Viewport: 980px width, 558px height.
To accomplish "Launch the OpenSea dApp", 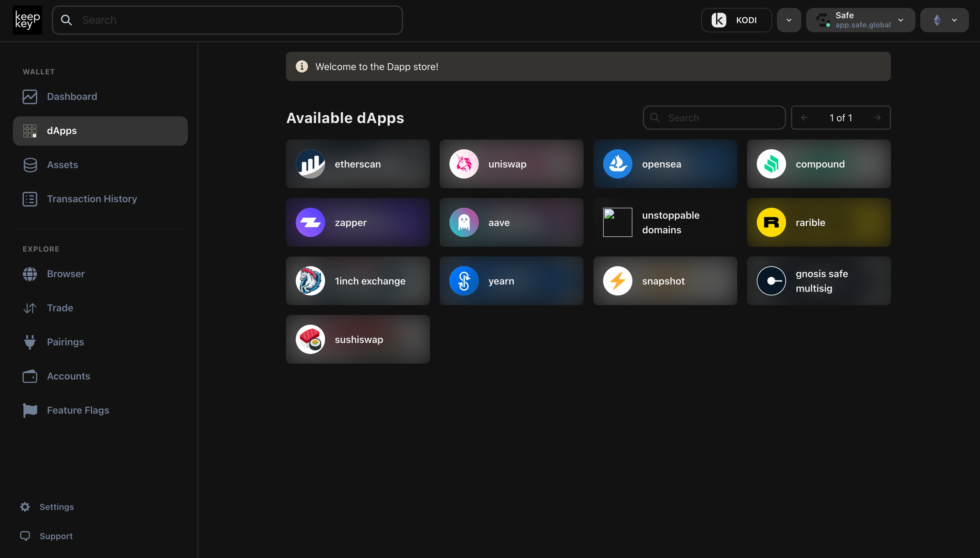I will pyautogui.click(x=665, y=164).
